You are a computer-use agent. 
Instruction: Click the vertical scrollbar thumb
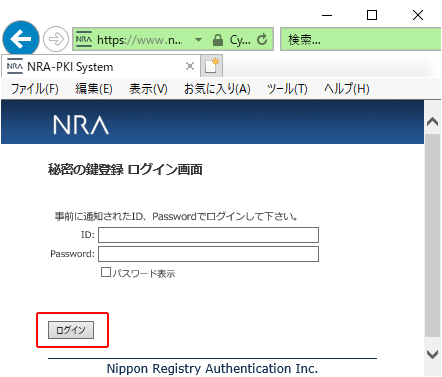pos(433,236)
